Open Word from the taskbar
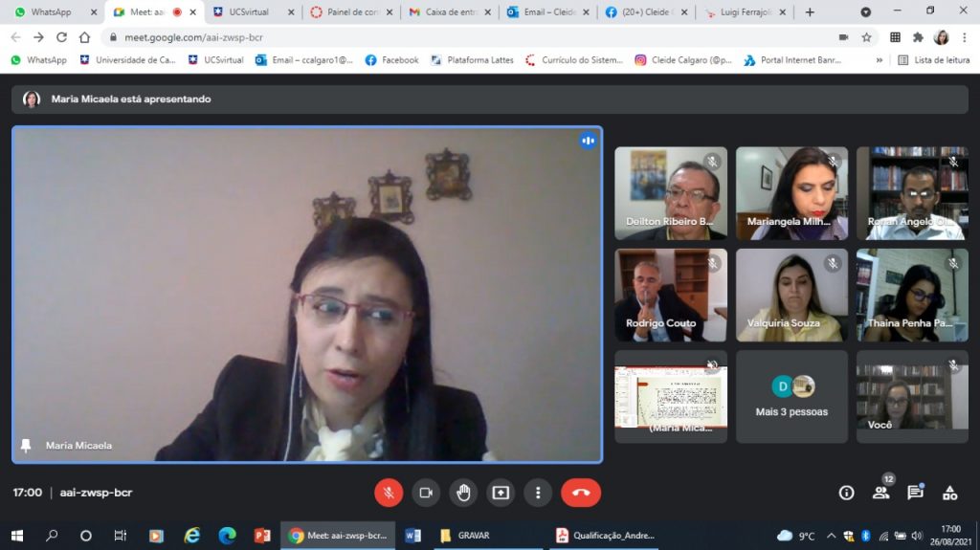 coord(412,536)
